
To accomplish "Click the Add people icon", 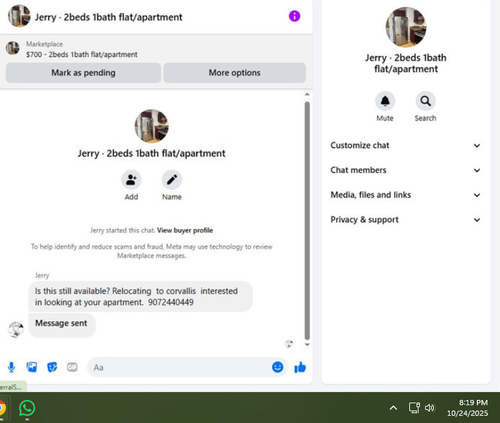I will click(x=131, y=180).
